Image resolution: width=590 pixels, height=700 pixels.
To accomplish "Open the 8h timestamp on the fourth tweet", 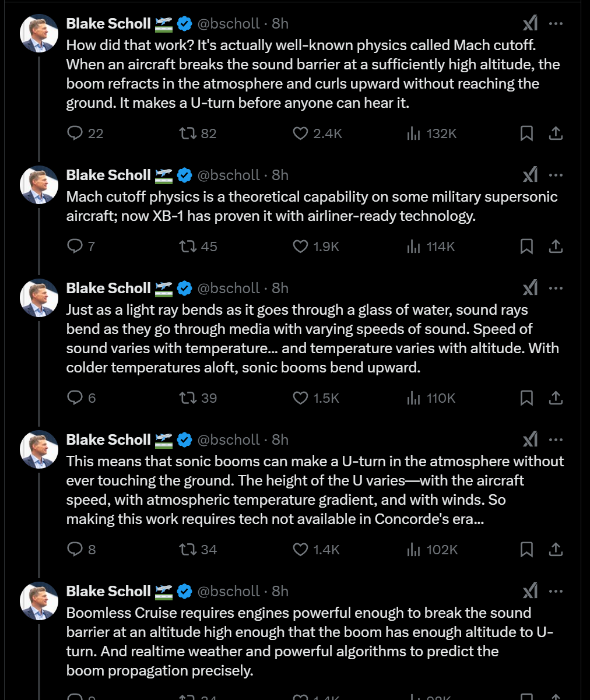I will click(x=280, y=439).
